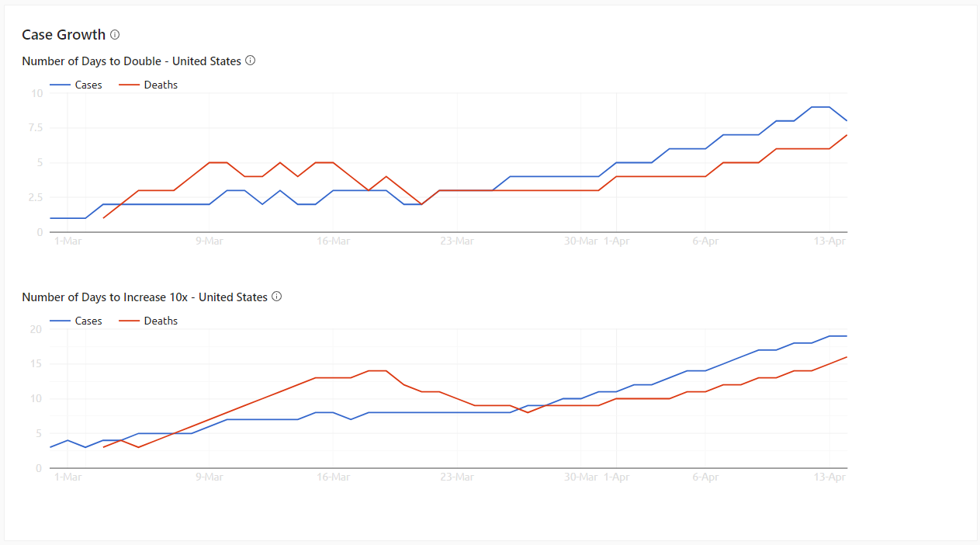This screenshot has height=545, width=980.
Task: Select 1-Apr label on Increase 10x chart axis
Action: coord(617,477)
